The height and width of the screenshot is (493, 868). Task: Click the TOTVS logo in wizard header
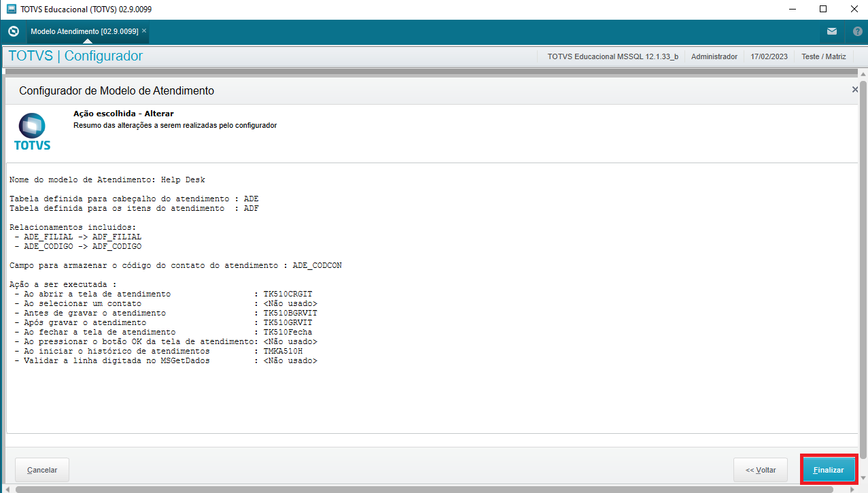pyautogui.click(x=32, y=131)
